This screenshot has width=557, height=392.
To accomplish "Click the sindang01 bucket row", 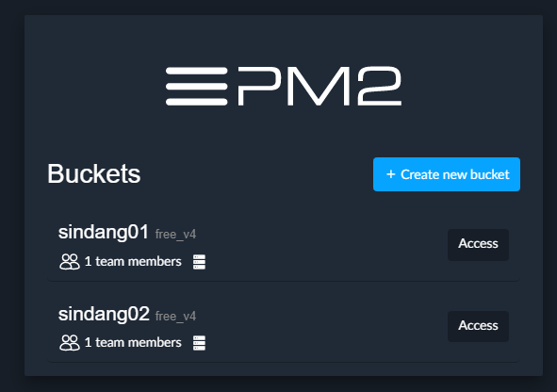I will [x=284, y=247].
